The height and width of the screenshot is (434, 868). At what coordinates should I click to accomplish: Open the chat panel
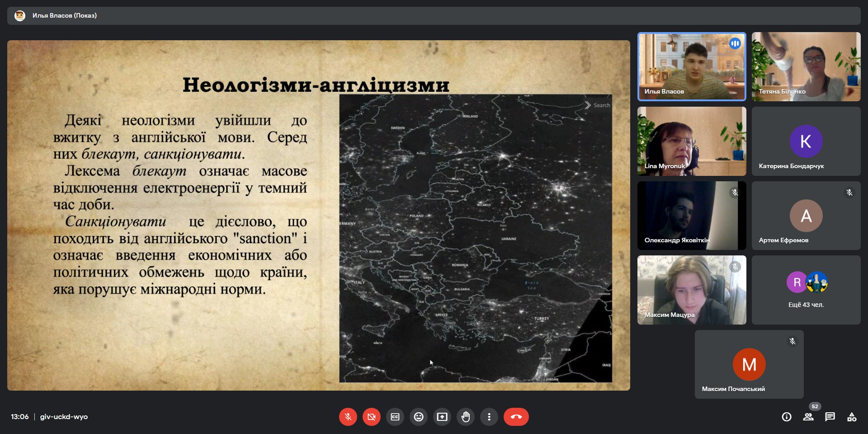coord(830,417)
